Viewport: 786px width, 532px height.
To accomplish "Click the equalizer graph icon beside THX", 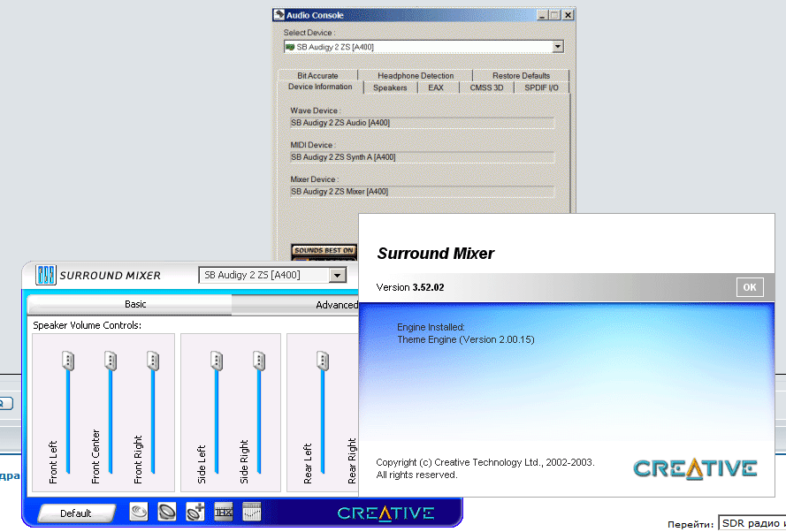I will [251, 512].
